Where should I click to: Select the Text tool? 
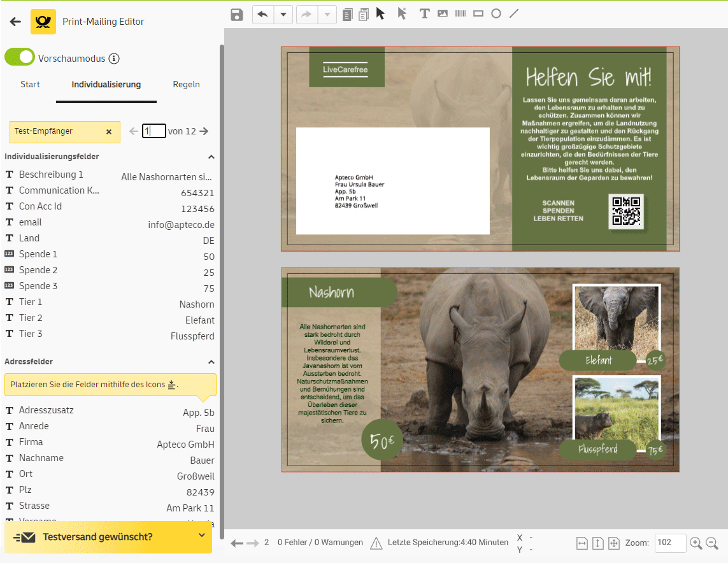pyautogui.click(x=424, y=13)
